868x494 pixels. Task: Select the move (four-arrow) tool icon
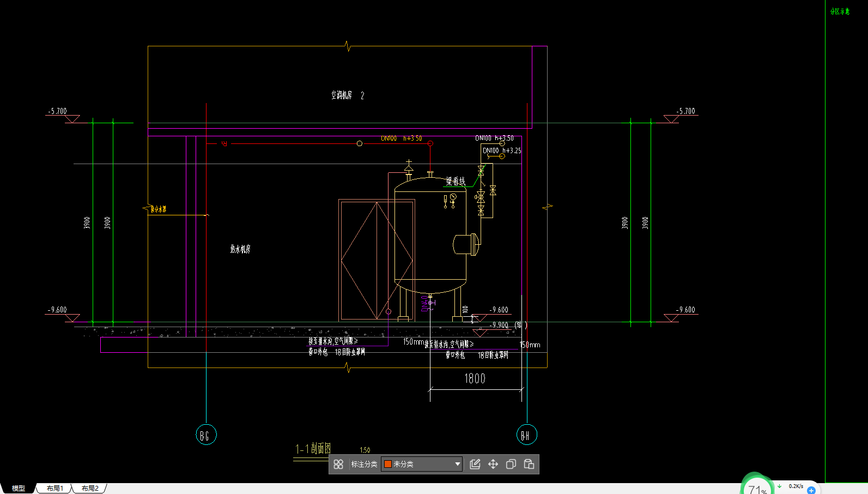click(x=493, y=464)
